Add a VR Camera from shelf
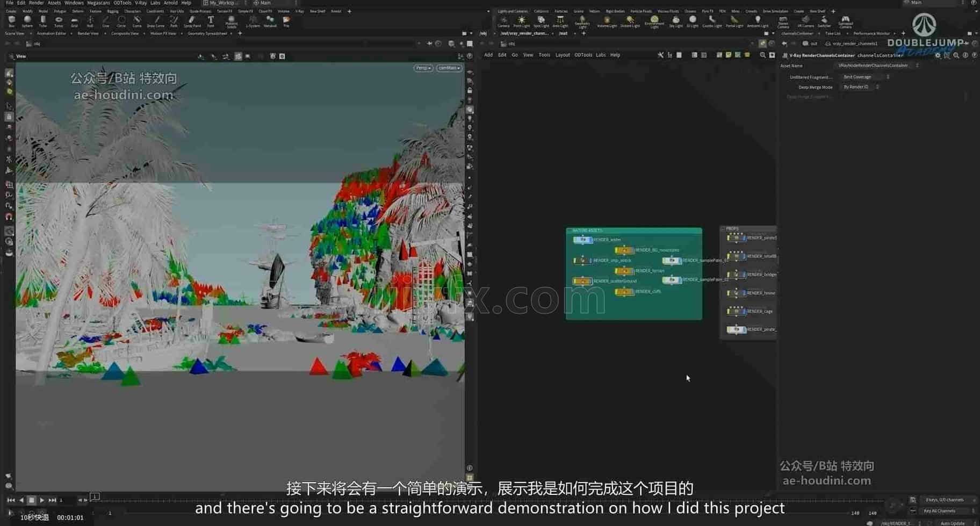The width and height of the screenshot is (980, 526). click(805, 21)
